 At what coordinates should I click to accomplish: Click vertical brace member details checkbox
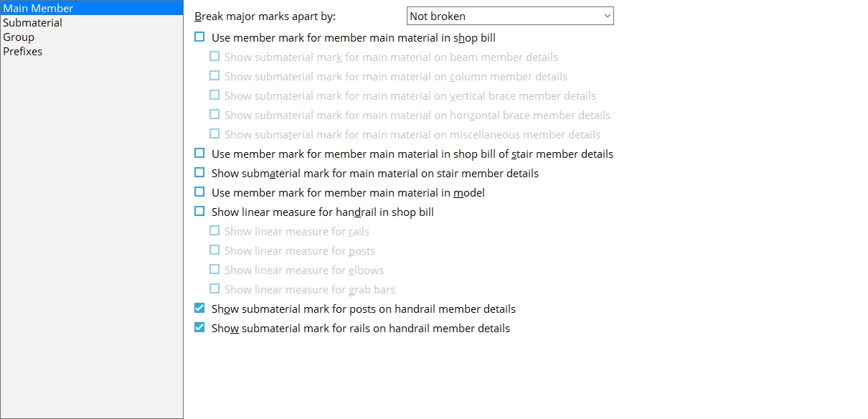click(214, 95)
